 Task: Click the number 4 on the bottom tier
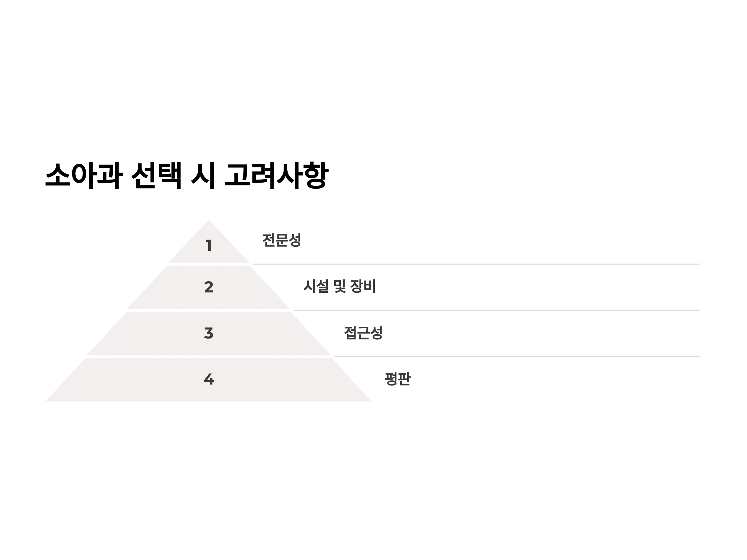[x=209, y=380]
